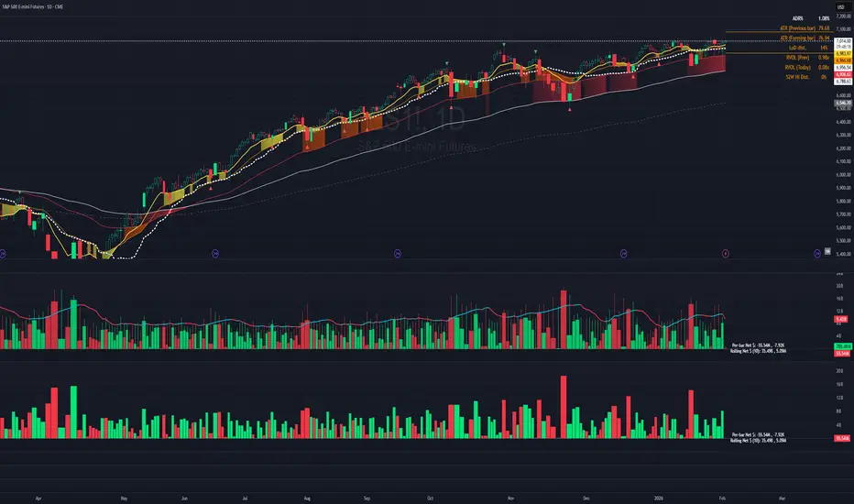Click the Jun label on the time axis

click(184, 498)
